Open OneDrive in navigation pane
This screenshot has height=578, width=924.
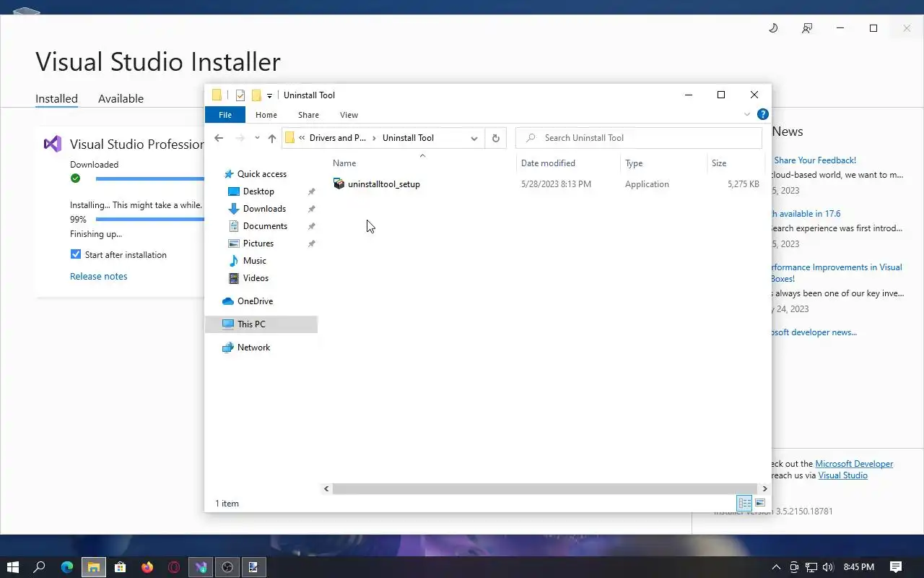(255, 301)
